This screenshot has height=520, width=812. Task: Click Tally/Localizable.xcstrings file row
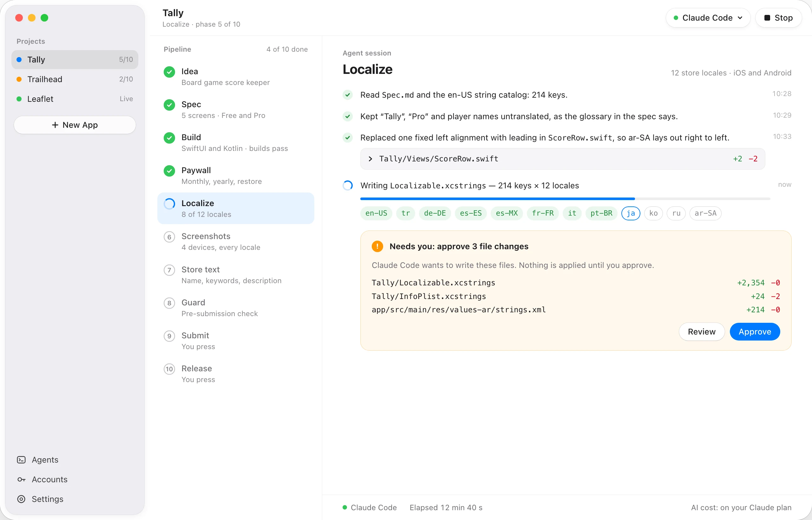point(576,283)
